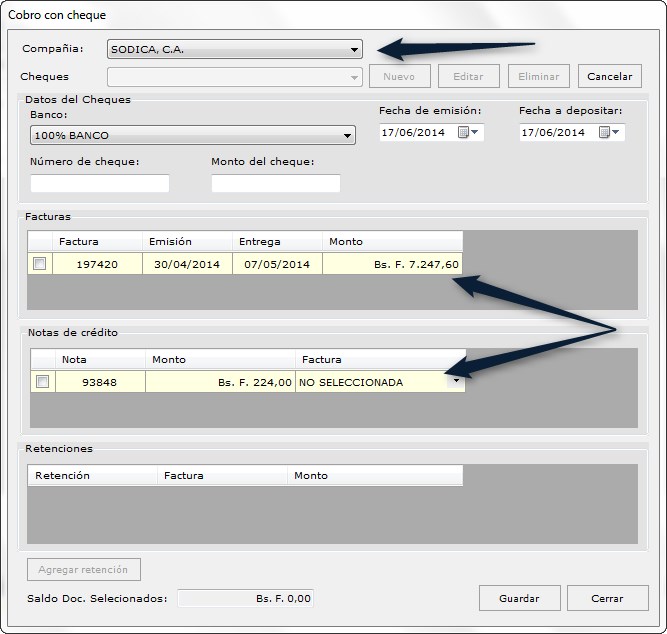667x634 pixels.
Task: Tick checkbox for nota 93848
Action: click(43, 382)
